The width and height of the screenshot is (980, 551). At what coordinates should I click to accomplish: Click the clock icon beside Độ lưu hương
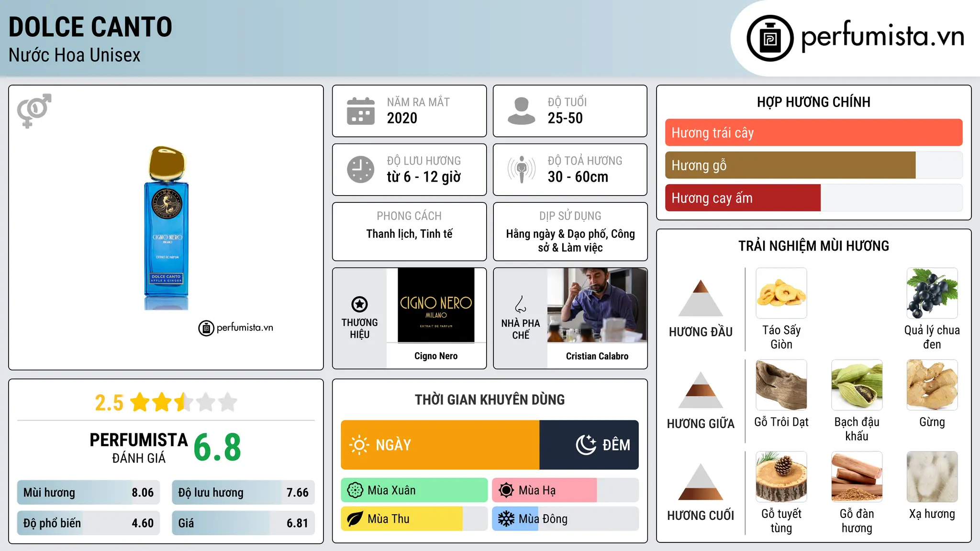[361, 169]
